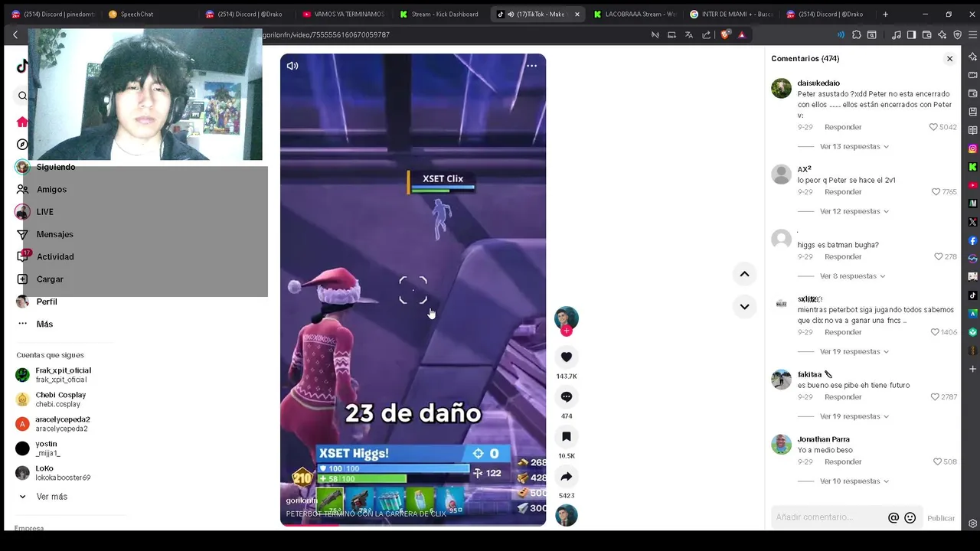This screenshot has height=551, width=980.
Task: Go to previous video with up arrow
Action: [x=744, y=274]
